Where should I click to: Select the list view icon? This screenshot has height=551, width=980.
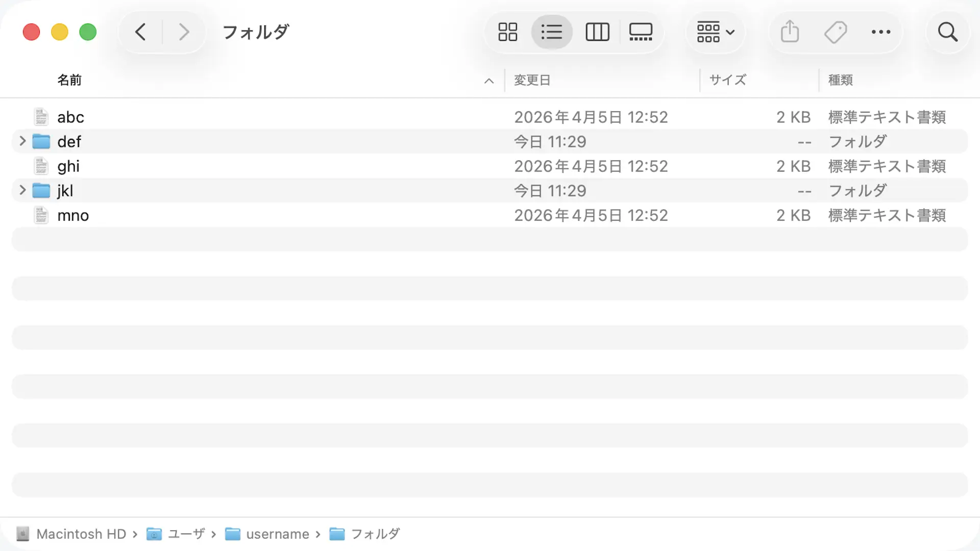tap(552, 32)
